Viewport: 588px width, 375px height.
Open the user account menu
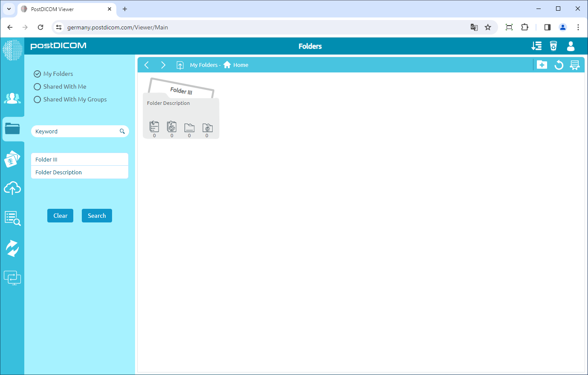tap(571, 46)
